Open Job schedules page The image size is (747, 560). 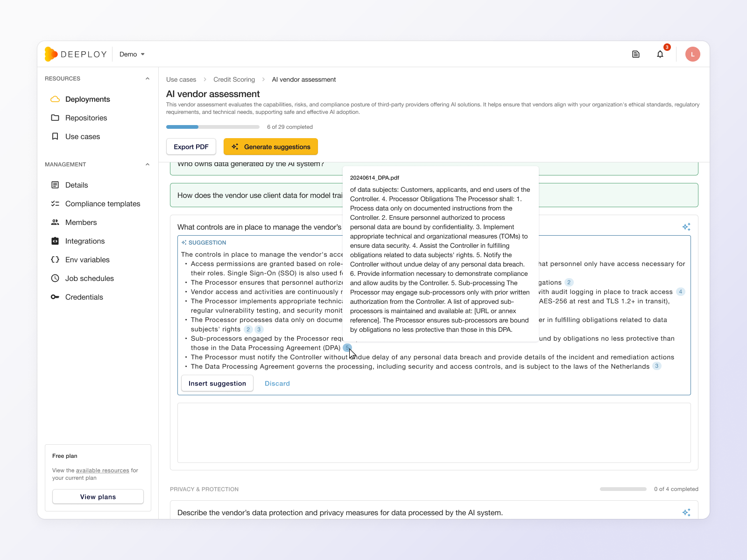pyautogui.click(x=90, y=278)
